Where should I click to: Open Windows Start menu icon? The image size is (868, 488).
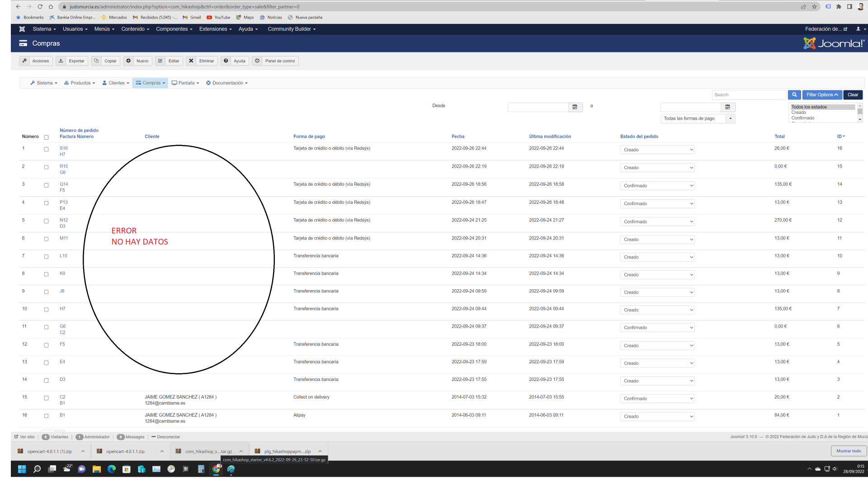pyautogui.click(x=22, y=469)
